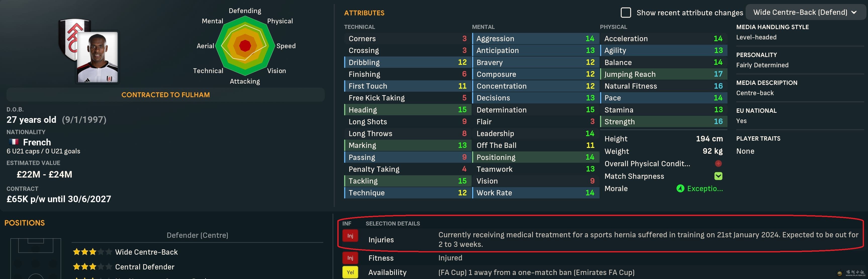The height and width of the screenshot is (279, 868).
Task: Click the green Match Sharpness icon
Action: point(718,176)
